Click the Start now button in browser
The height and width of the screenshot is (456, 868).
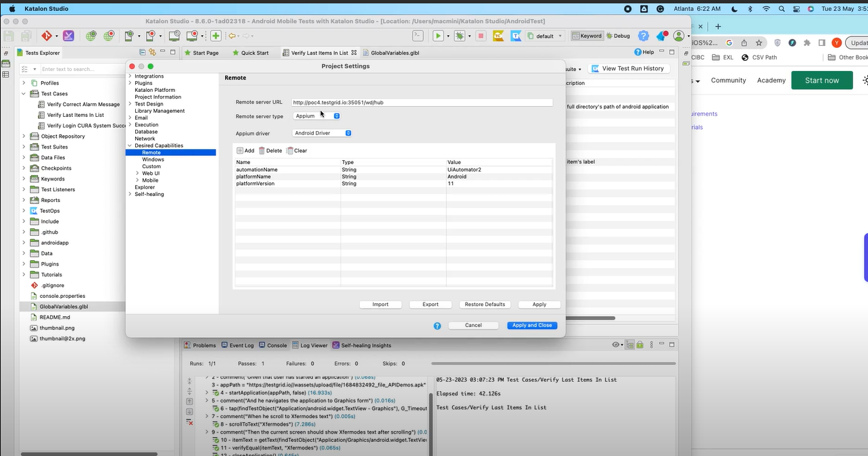pyautogui.click(x=822, y=80)
